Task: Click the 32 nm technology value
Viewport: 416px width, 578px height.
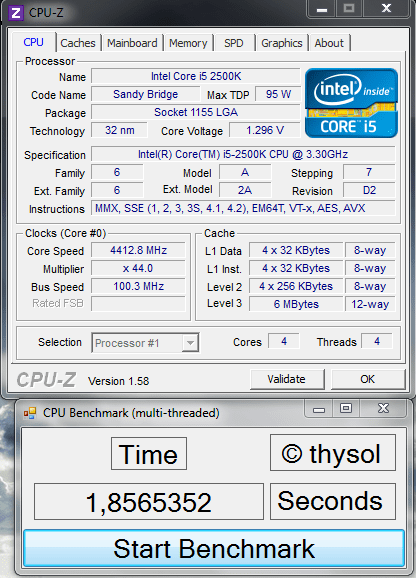Action: 119,130
